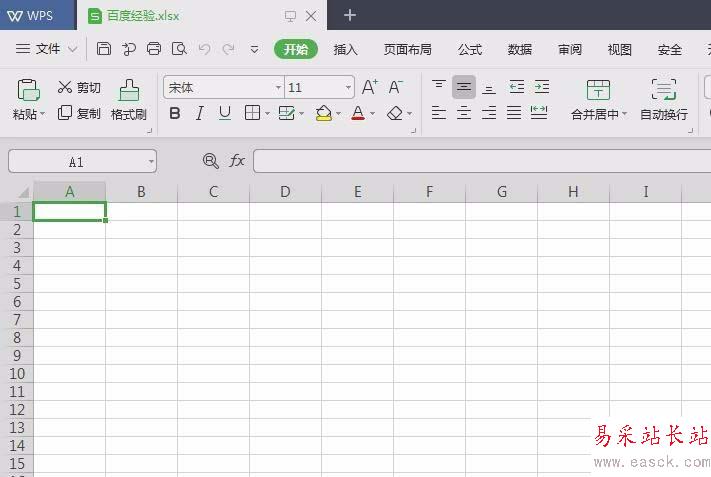Click the Redo arrow

click(229, 49)
